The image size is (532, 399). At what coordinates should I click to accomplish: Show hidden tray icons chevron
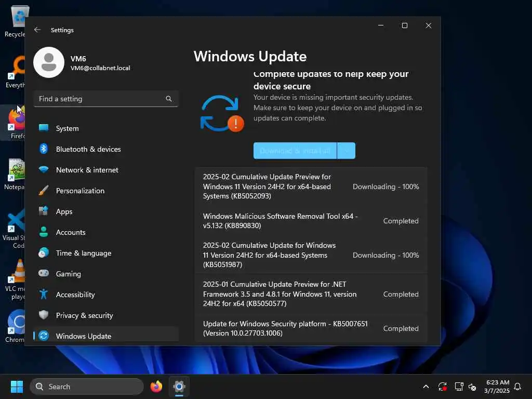[x=426, y=387]
